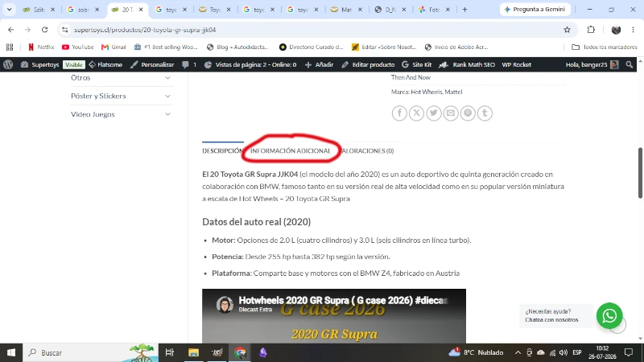The height and width of the screenshot is (362, 644).
Task: Open weather widget 8°C Nublado
Action: click(477, 352)
